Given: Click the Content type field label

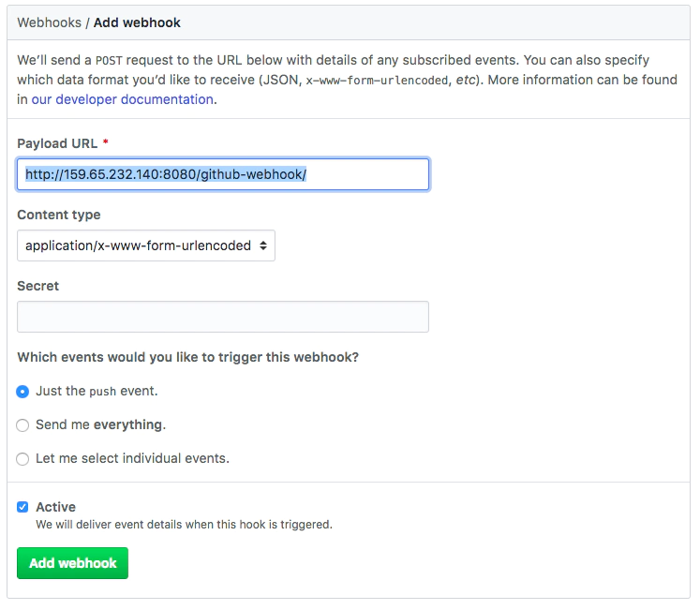Looking at the screenshot, I should (59, 215).
